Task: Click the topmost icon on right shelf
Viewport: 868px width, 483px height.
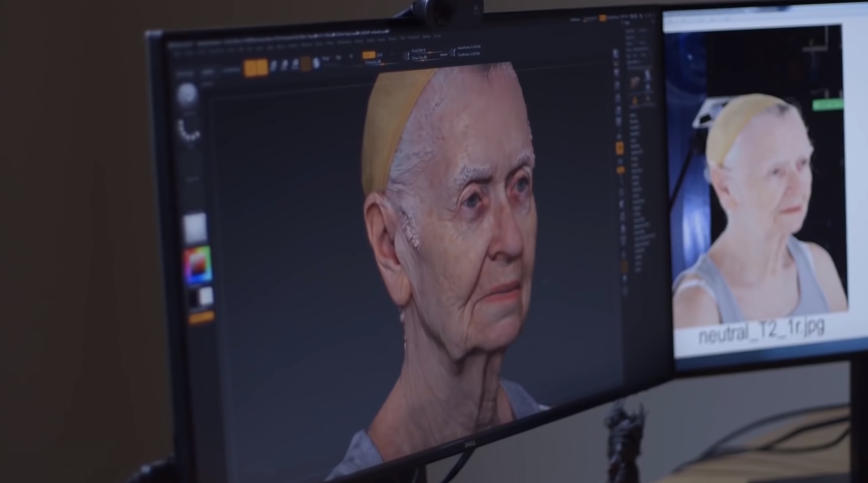Action: pos(616,54)
